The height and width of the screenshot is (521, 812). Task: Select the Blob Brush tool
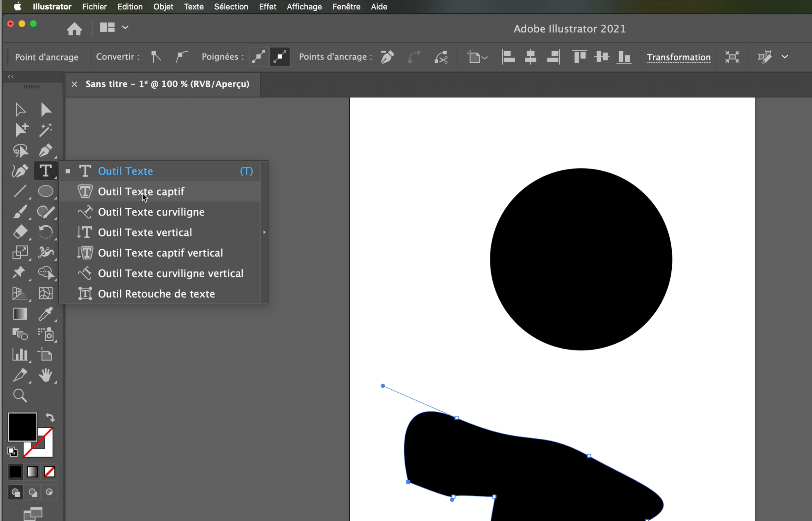pyautogui.click(x=46, y=212)
